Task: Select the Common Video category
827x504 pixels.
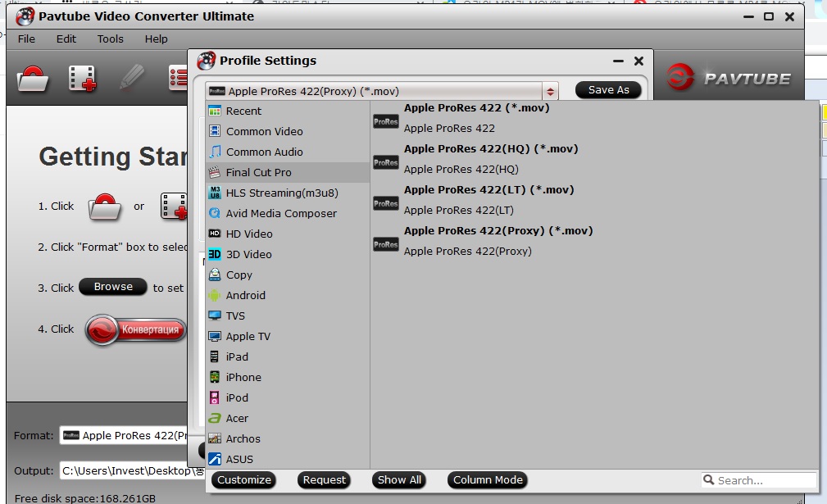Action: 288,131
